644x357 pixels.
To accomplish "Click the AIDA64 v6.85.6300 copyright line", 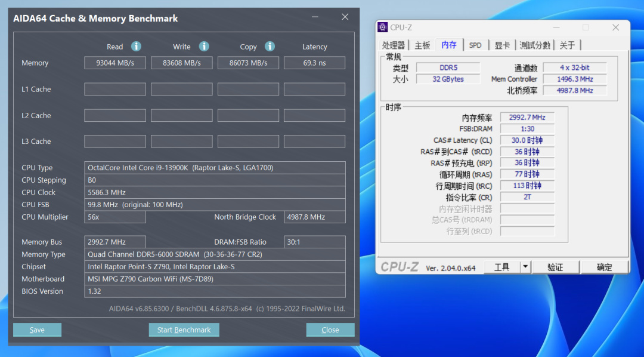I will 227,309.
